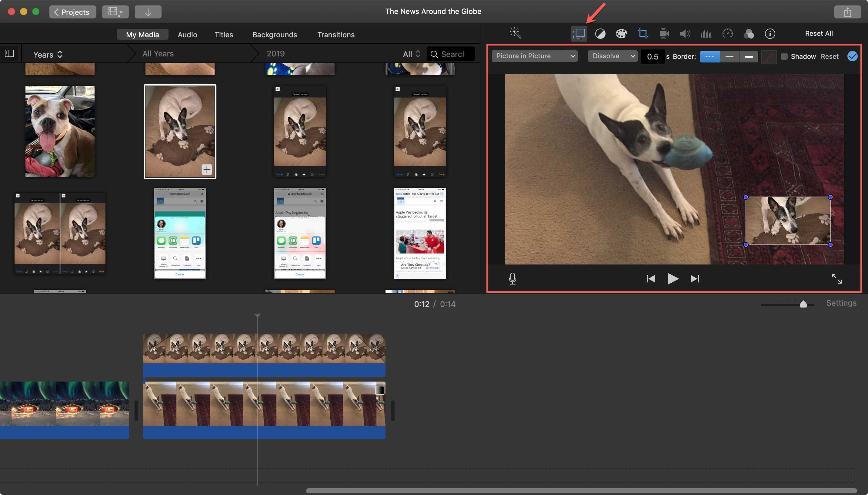868x495 pixels.
Task: Select the overlay dog clip in timeline
Action: click(x=264, y=355)
